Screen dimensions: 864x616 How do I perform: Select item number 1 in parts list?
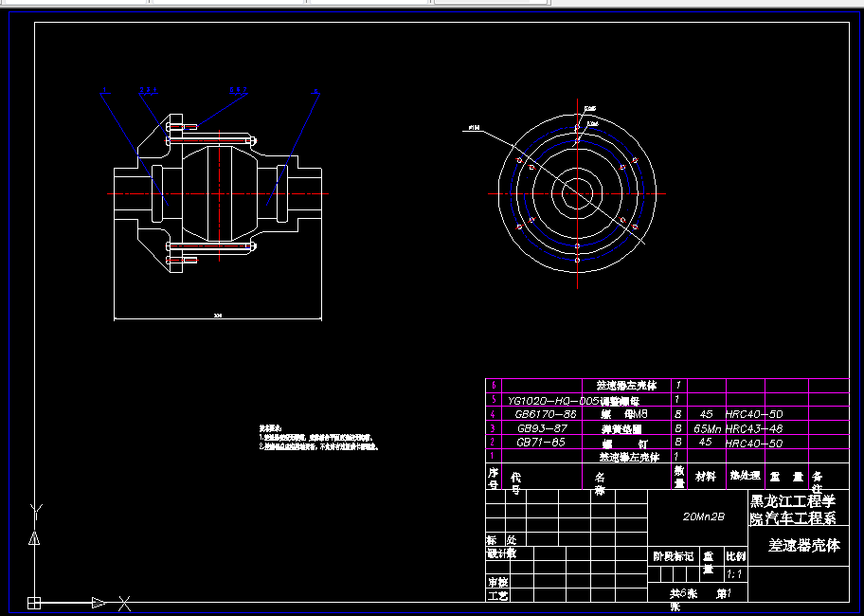493,456
